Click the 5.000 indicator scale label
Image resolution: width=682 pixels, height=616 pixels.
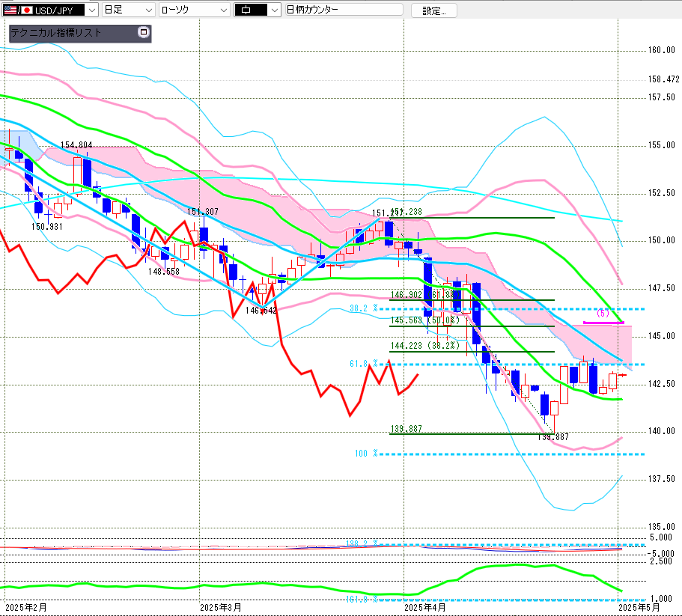(661, 537)
